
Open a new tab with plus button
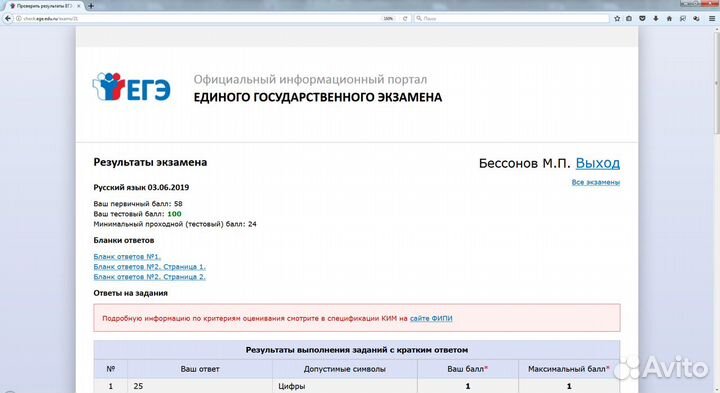[91, 6]
